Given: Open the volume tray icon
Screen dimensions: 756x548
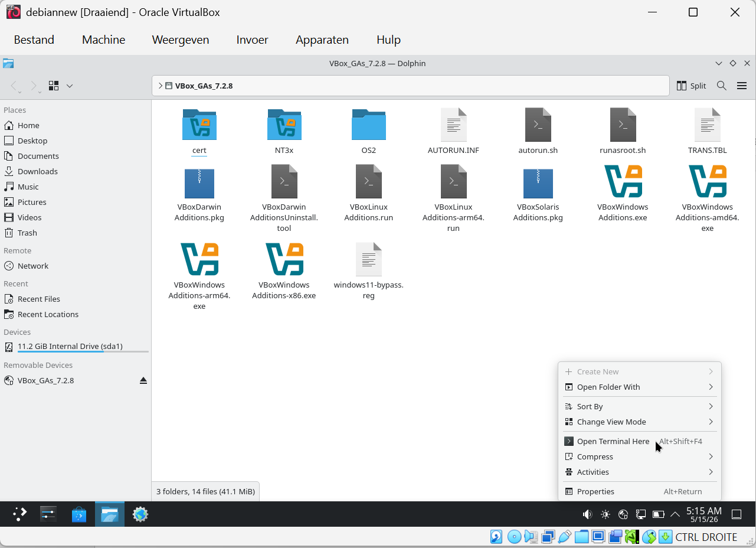Looking at the screenshot, I should coord(587,514).
